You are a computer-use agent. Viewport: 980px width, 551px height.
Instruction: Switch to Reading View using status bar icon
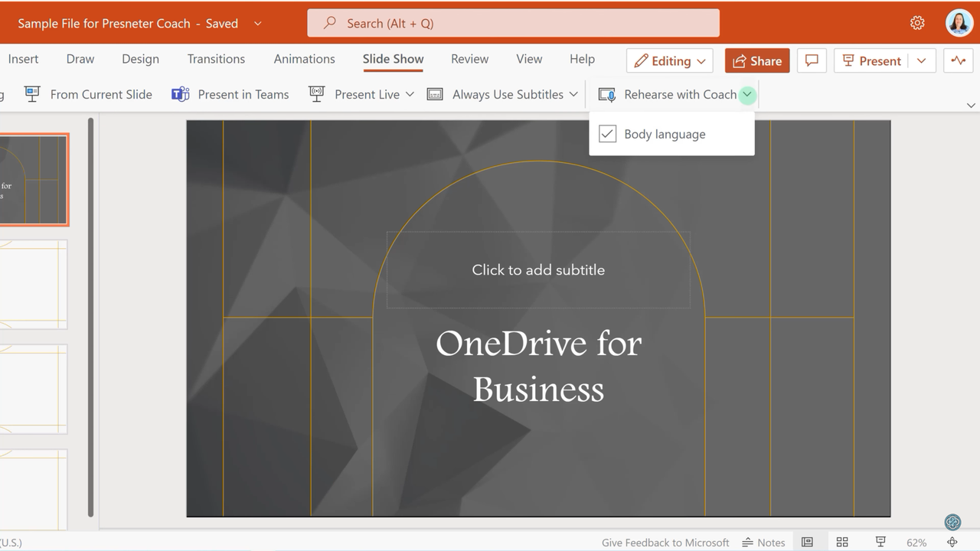pyautogui.click(x=807, y=542)
